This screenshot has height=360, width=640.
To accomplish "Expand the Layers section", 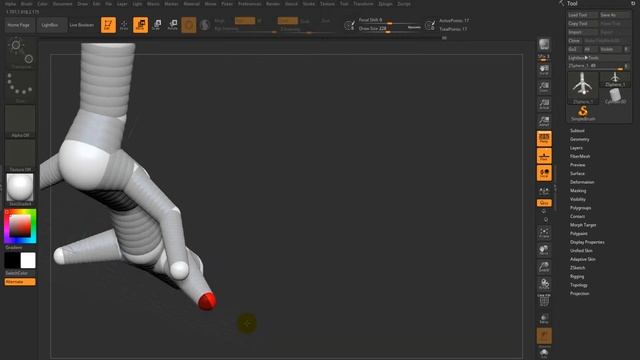I will (576, 148).
